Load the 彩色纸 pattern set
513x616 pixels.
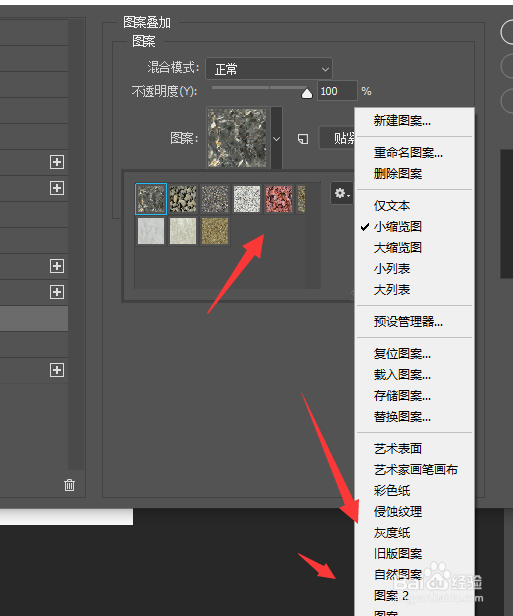pyautogui.click(x=392, y=491)
